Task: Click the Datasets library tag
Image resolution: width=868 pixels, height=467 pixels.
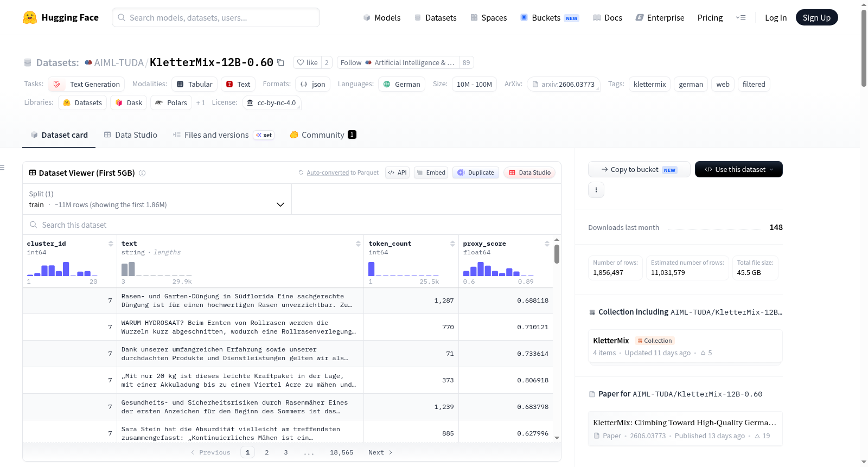Action: point(82,103)
